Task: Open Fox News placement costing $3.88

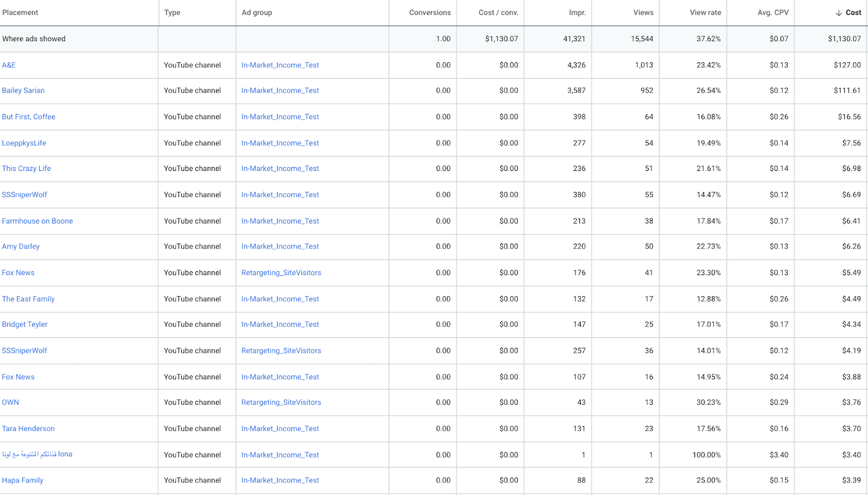Action: [18, 377]
